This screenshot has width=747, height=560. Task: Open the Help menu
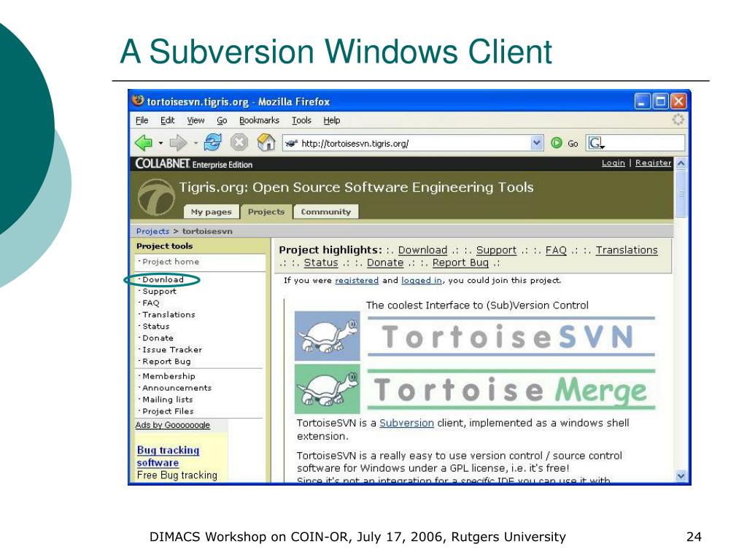pos(332,120)
